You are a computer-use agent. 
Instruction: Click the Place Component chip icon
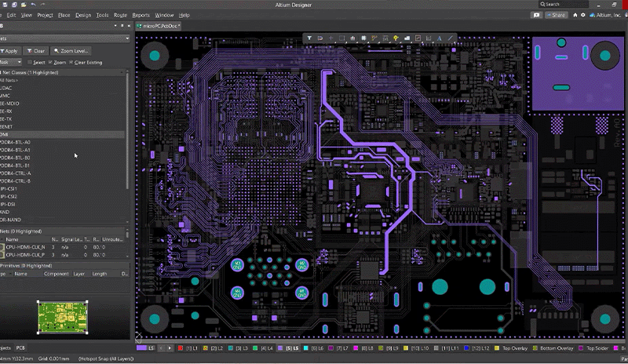tap(363, 38)
